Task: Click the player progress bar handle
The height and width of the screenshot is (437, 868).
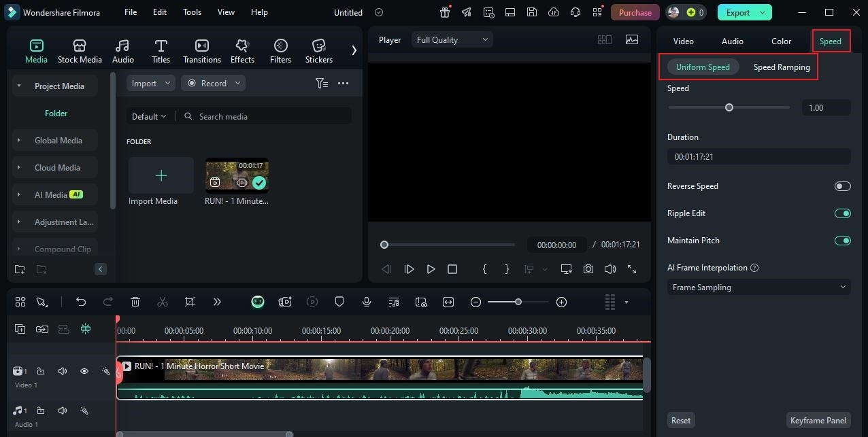Action: [384, 245]
